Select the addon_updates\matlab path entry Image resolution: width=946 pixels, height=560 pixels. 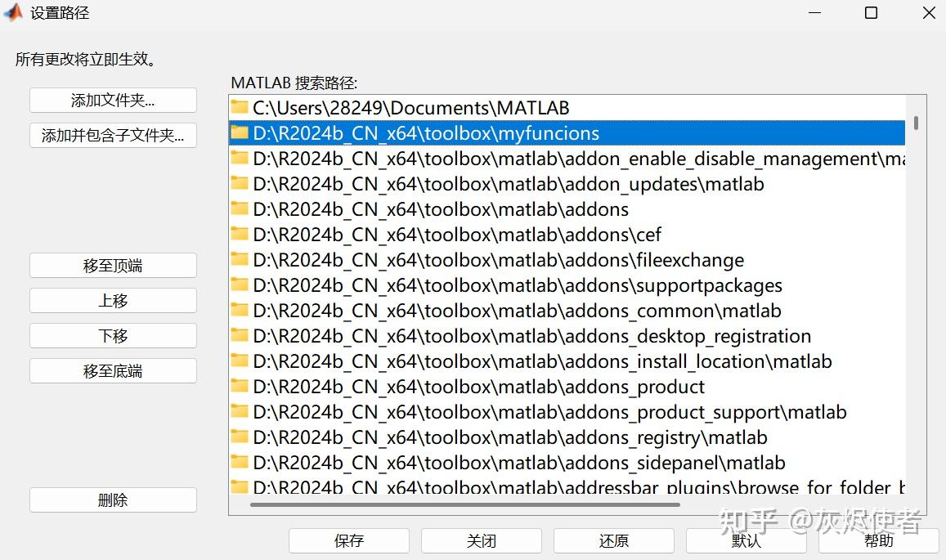click(x=491, y=183)
